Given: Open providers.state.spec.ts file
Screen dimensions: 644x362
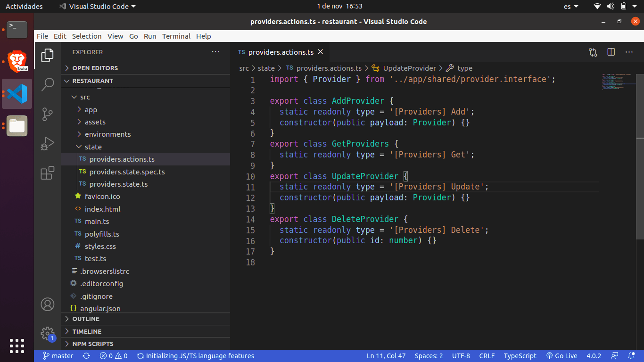Looking at the screenshot, I should pos(146,172).
